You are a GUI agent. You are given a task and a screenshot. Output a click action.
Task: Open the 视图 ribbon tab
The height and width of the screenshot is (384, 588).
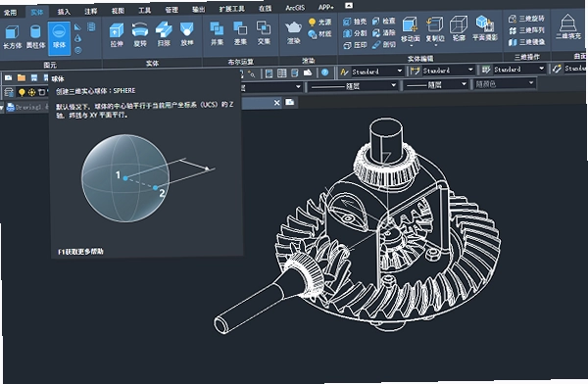pos(118,11)
